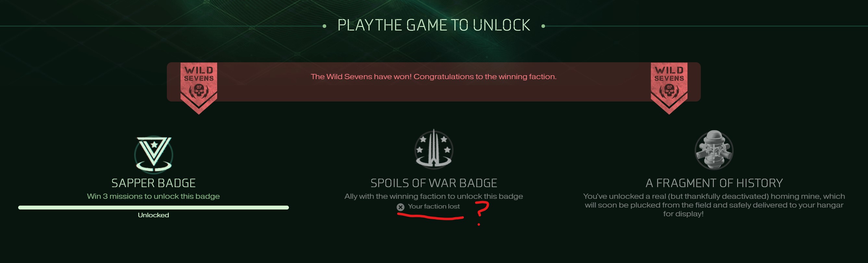Click the homing mine description paragraph
Viewport: 868px width, 263px height.
[x=714, y=205]
